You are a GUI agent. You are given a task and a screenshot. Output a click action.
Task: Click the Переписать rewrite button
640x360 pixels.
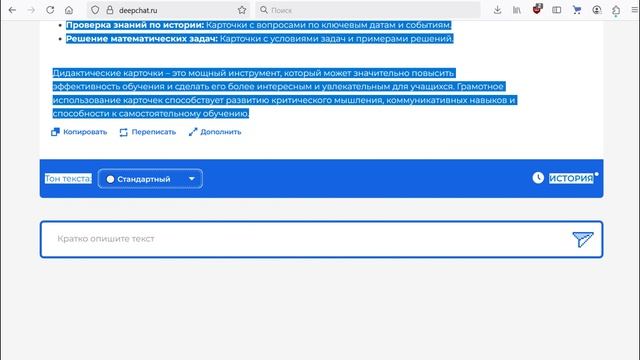click(147, 132)
